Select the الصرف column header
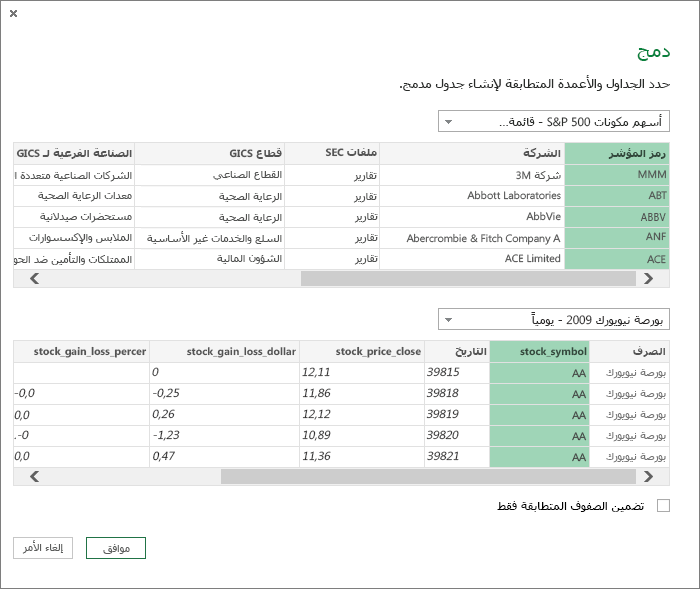700x589 pixels. pos(629,352)
